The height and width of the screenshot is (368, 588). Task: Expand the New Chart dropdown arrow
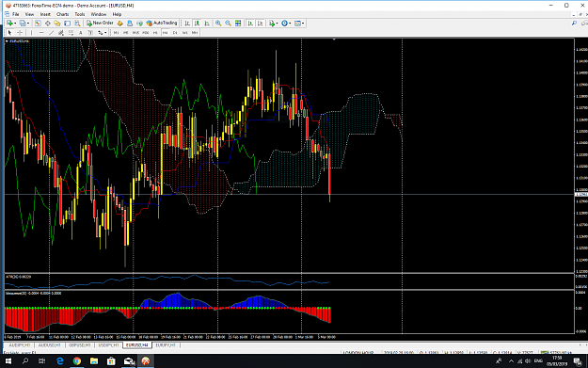(x=15, y=24)
